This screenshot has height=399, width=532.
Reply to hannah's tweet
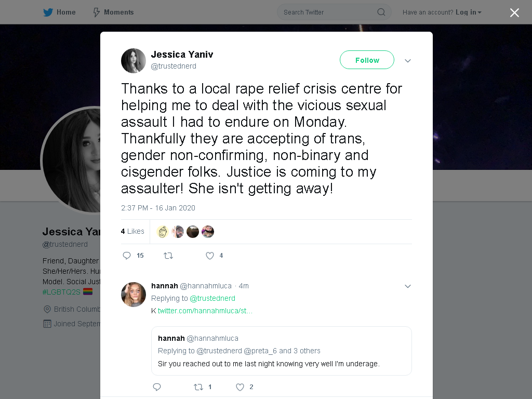click(x=157, y=387)
